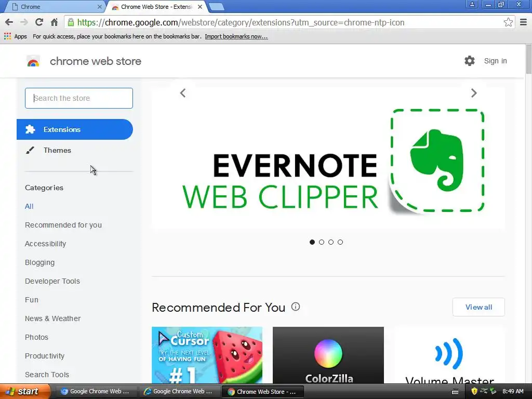Click the user profile icon in title bar
This screenshot has width=532, height=399.
472,4
